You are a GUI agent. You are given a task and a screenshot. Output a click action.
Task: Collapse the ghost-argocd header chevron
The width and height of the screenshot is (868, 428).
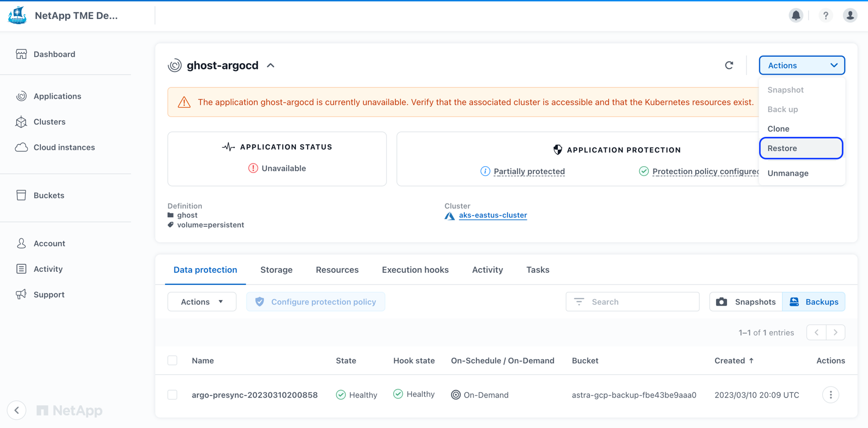click(x=271, y=65)
